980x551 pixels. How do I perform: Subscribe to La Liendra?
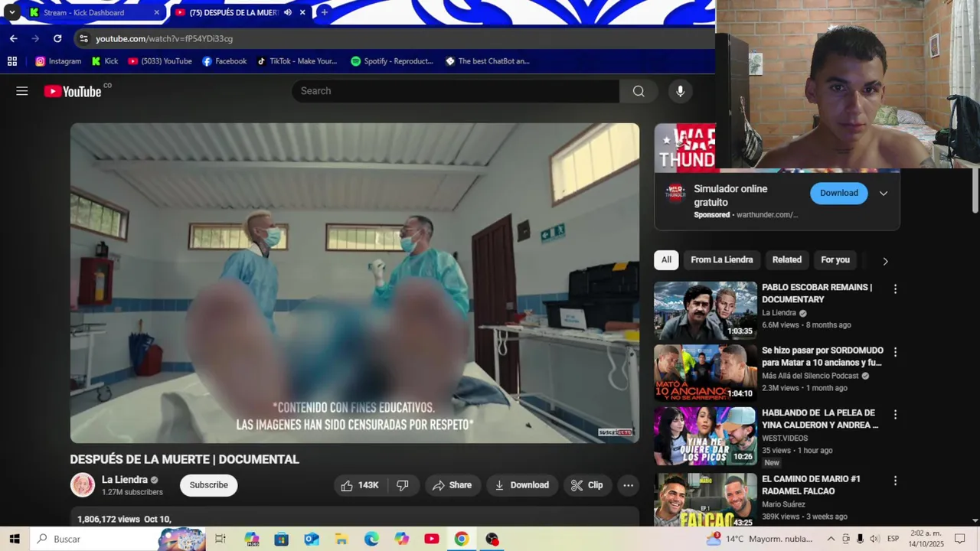tap(209, 485)
